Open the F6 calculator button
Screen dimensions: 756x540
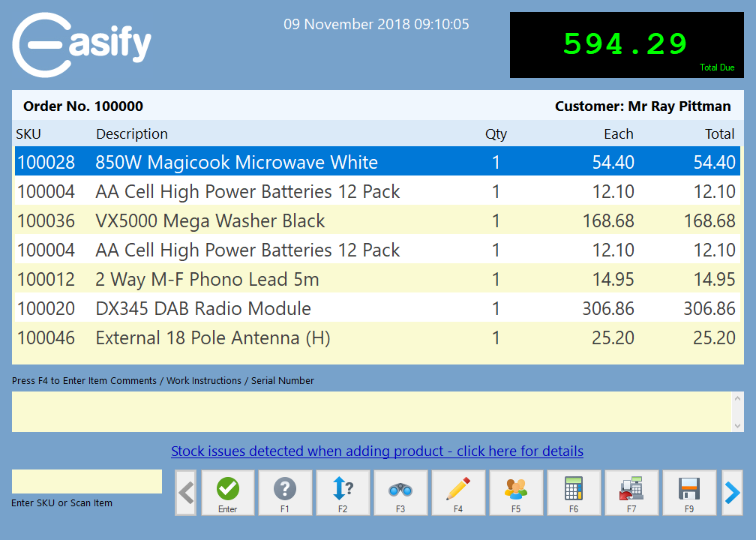coord(574,492)
